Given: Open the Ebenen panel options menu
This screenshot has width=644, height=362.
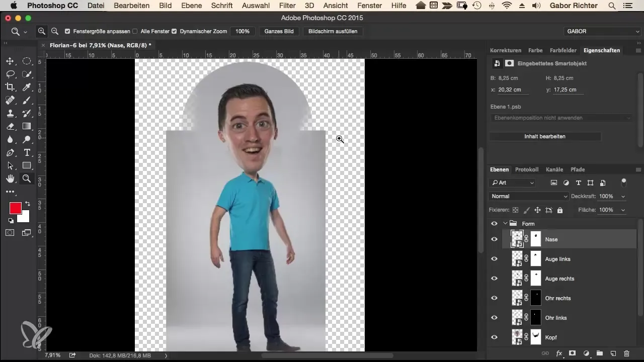Looking at the screenshot, I should [x=638, y=170].
